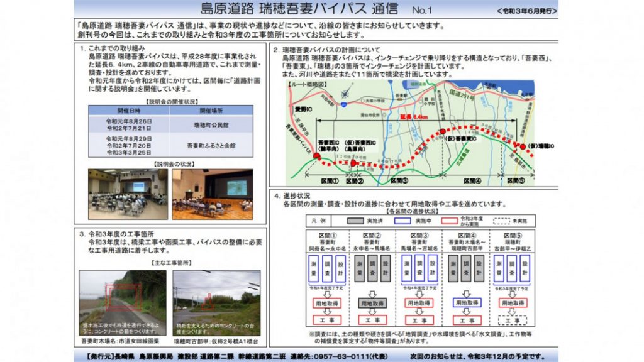Select the 吾妻西IC(諫早向) marker

tap(317, 156)
